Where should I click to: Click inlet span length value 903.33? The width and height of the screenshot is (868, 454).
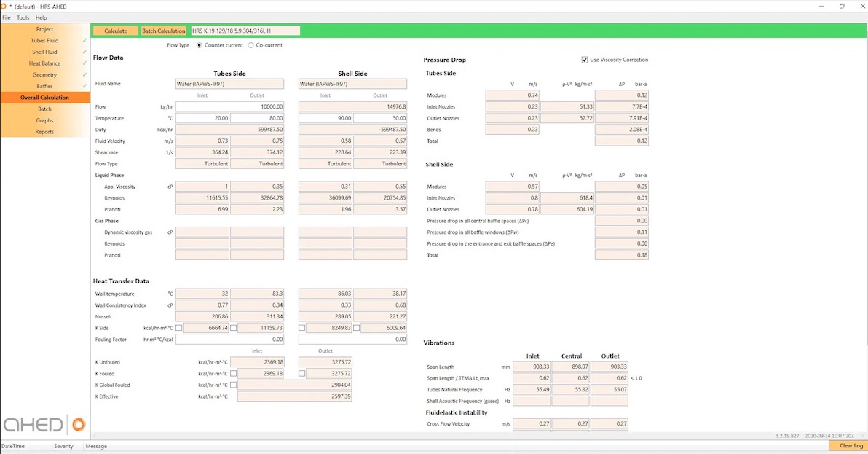click(x=532, y=367)
